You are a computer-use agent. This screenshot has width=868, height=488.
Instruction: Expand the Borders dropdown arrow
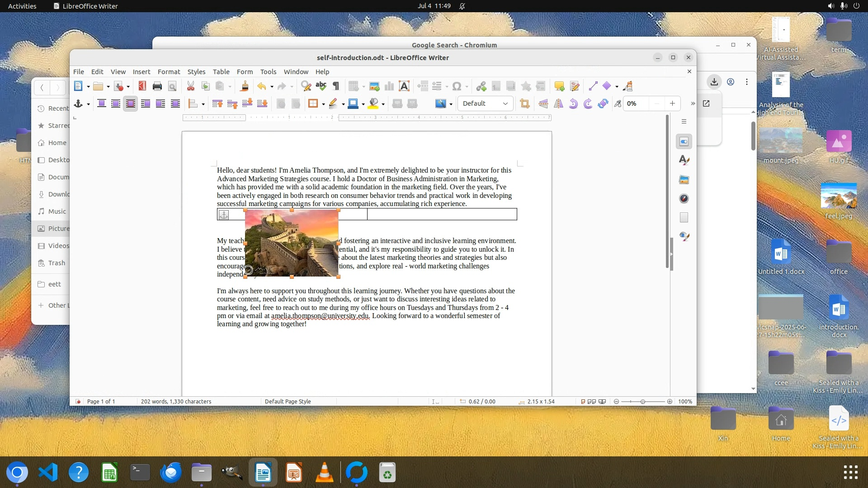(323, 104)
